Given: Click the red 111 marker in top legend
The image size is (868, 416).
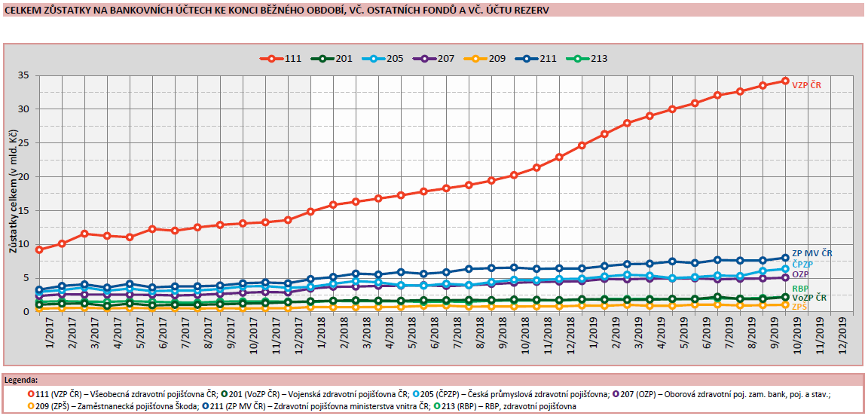Looking at the screenshot, I should click(x=272, y=59).
